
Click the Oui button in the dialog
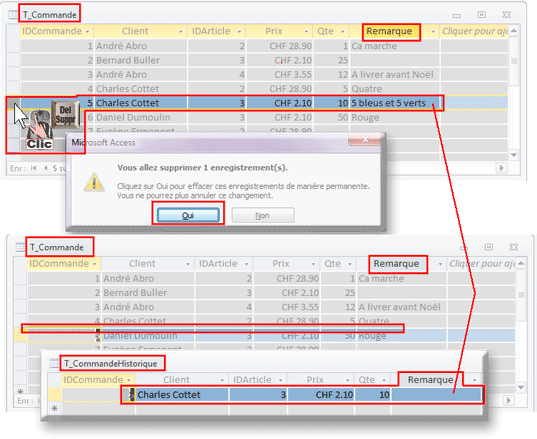(x=188, y=215)
